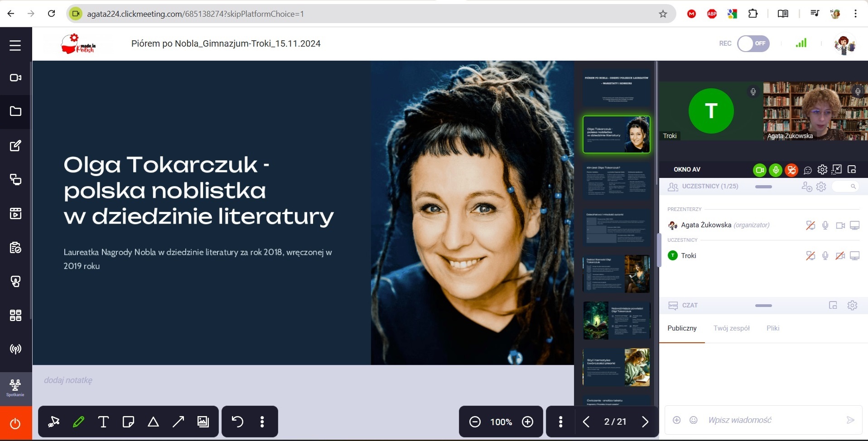Switch to the Twój zespół chat tab
Image resolution: width=868 pixels, height=441 pixels.
731,328
